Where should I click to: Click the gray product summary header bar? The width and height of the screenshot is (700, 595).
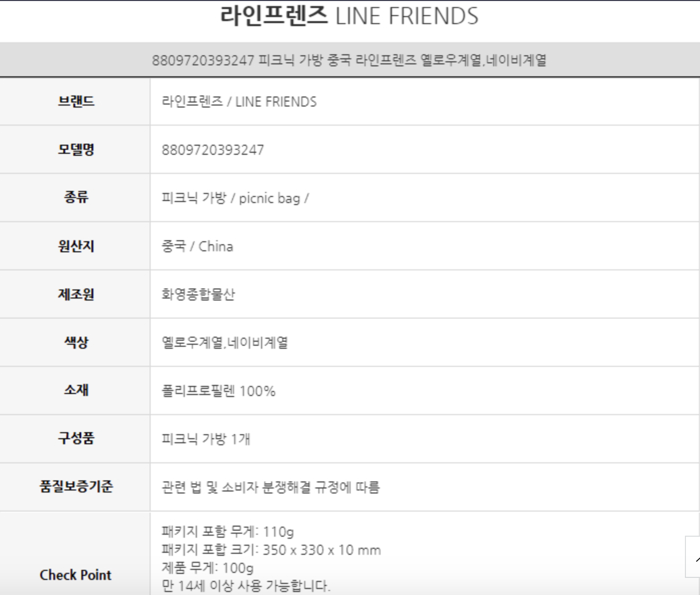coord(349,60)
